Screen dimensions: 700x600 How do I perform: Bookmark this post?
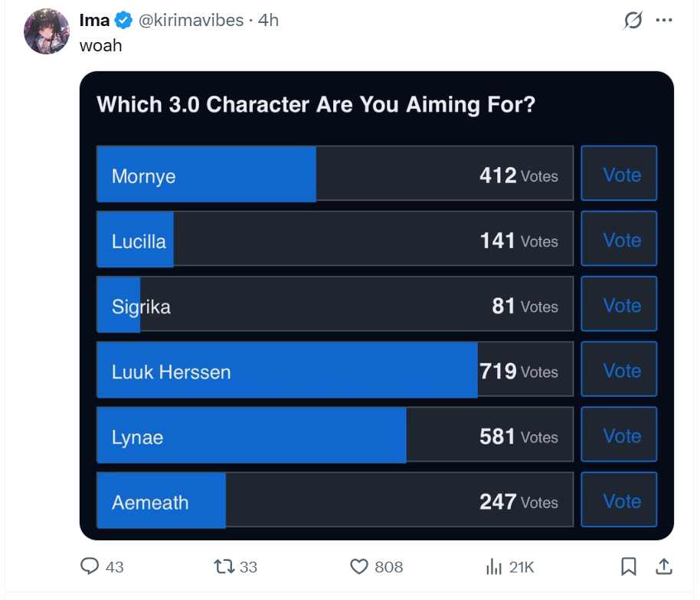[x=629, y=566]
